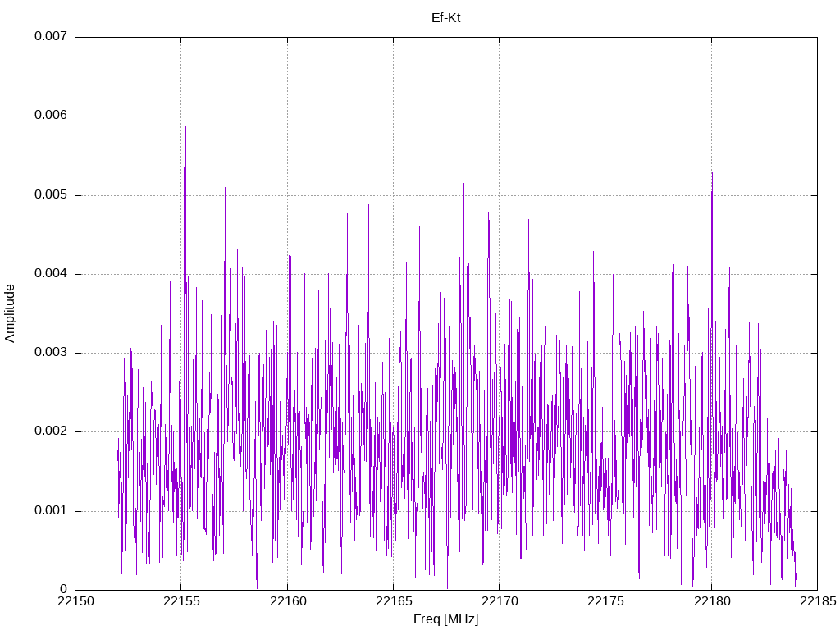Click y-axis tick label 0.003

pyautogui.click(x=51, y=352)
